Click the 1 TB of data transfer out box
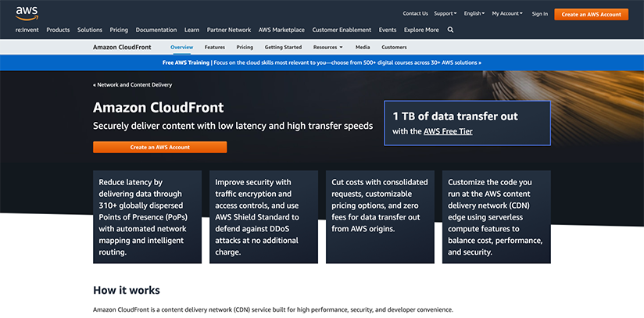 click(467, 123)
